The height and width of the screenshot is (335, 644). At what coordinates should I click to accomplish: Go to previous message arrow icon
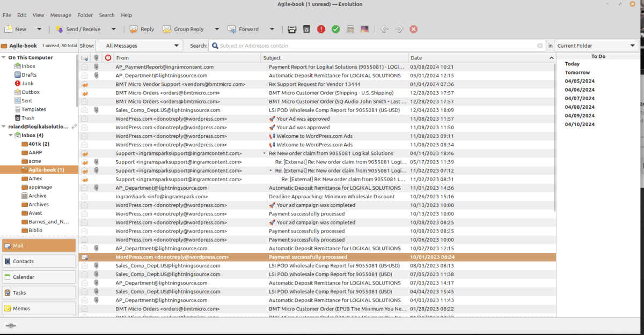pos(384,29)
